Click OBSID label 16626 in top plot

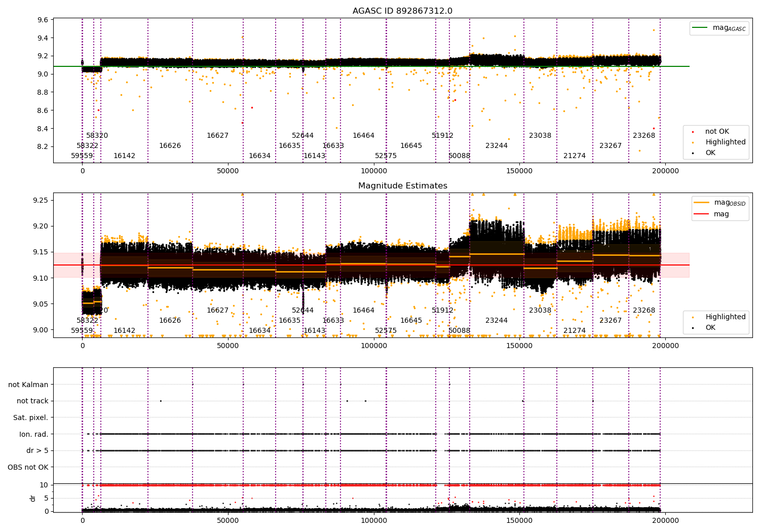[x=170, y=146]
